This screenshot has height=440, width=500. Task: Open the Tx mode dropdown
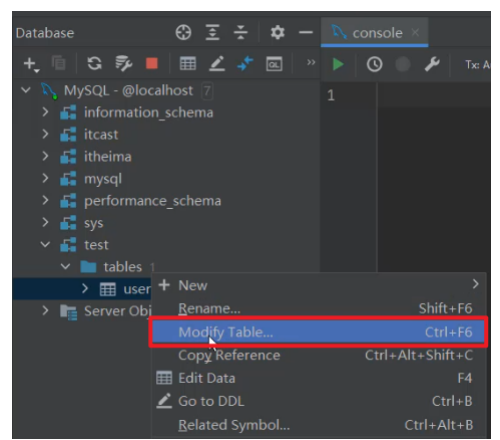click(477, 64)
